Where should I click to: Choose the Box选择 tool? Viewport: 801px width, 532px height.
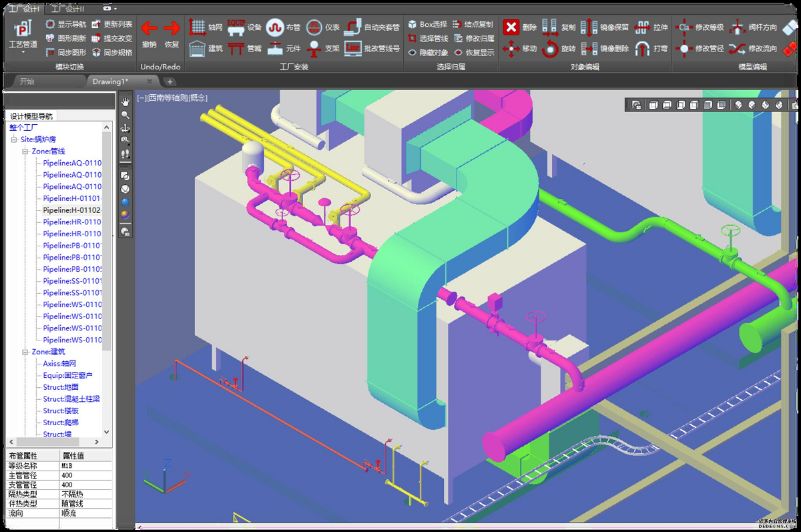(427, 24)
